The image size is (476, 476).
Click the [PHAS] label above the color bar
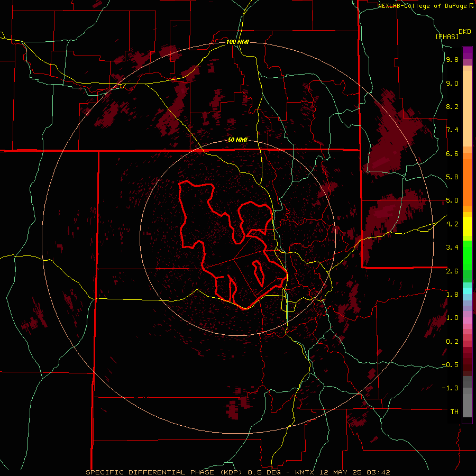coord(447,36)
